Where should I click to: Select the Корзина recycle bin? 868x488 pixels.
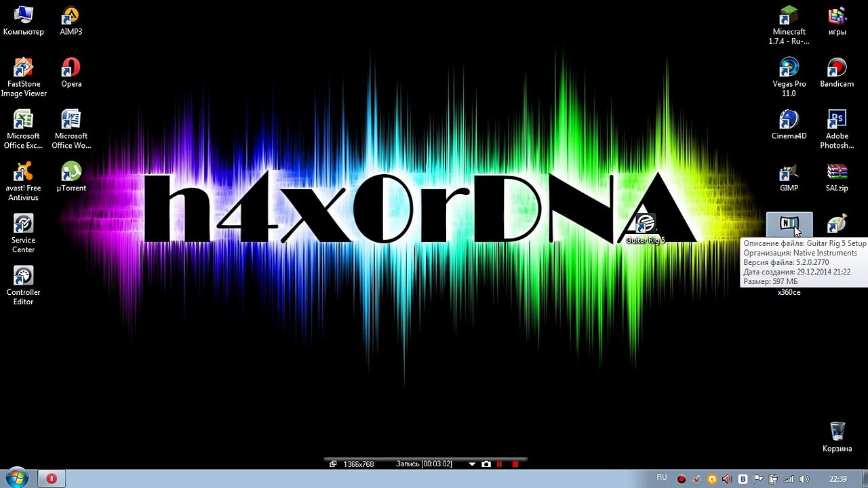(x=837, y=437)
